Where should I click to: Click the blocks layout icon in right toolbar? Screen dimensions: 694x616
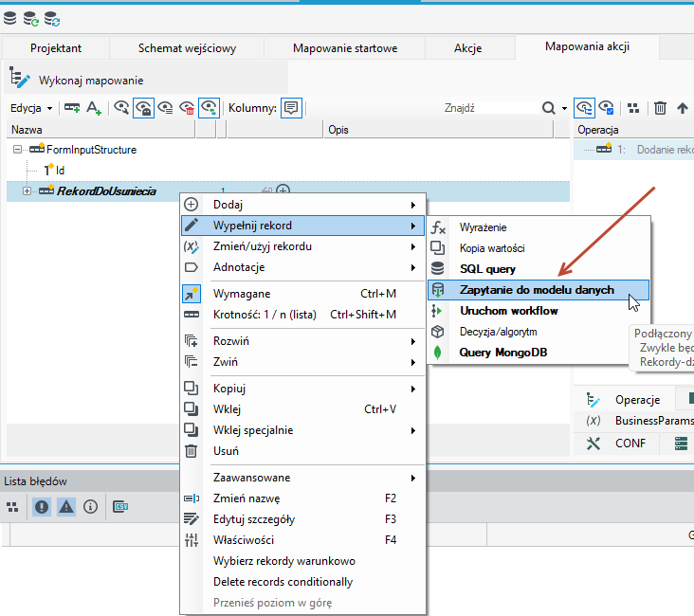point(634,108)
